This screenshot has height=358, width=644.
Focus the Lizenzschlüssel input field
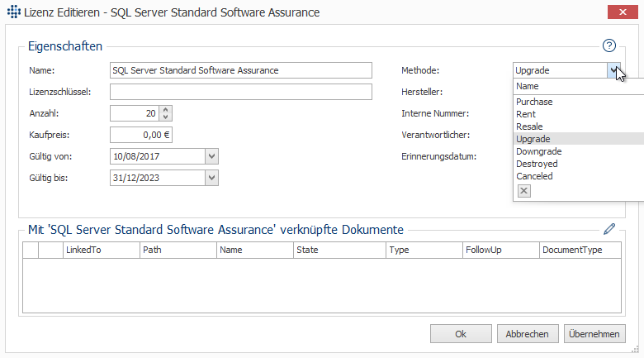(241, 92)
